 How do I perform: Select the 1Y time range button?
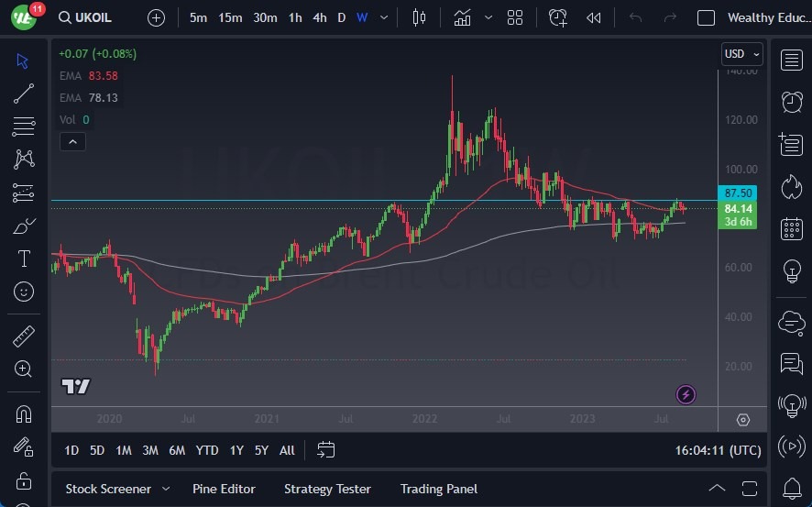[x=236, y=450]
